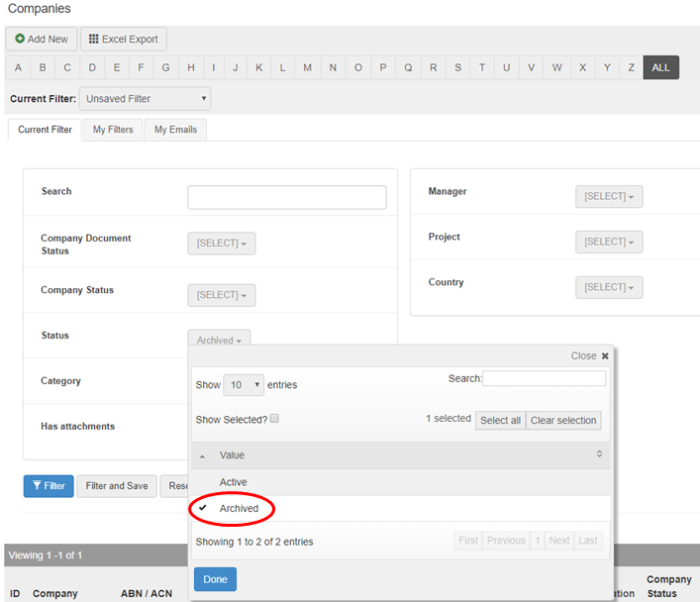Click the main Search text field
Viewport: 700px width, 602px height.
tap(286, 197)
